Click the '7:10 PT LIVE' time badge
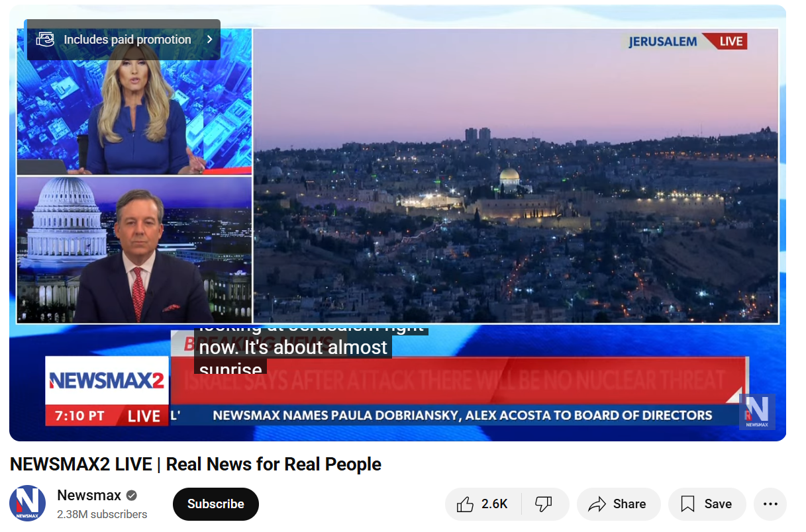806x532 pixels. pyautogui.click(x=107, y=416)
